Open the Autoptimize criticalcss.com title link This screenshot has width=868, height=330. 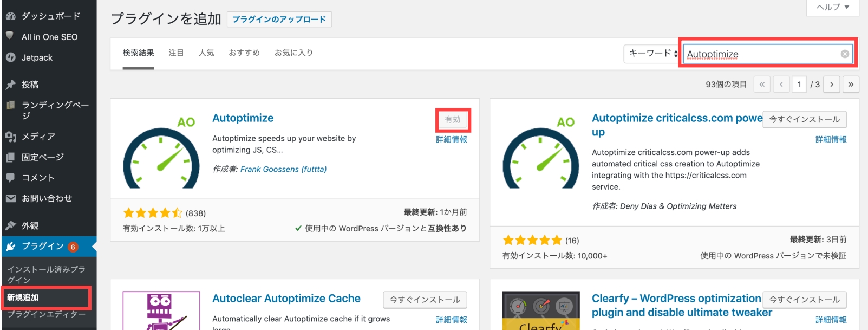coord(677,125)
